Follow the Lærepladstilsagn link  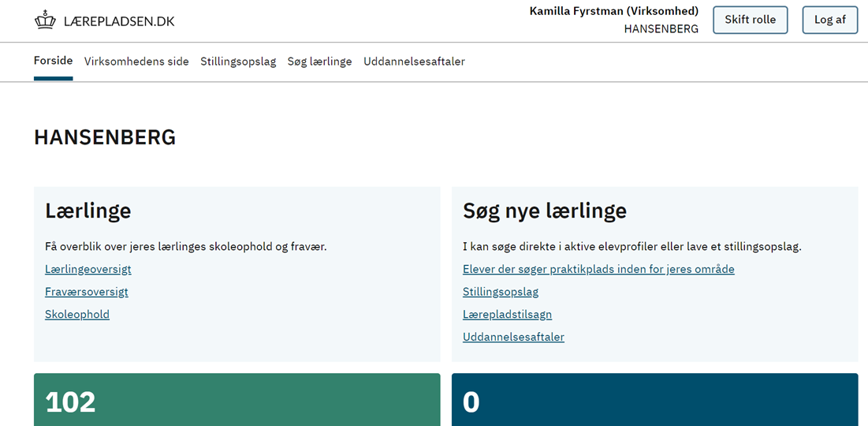[507, 314]
